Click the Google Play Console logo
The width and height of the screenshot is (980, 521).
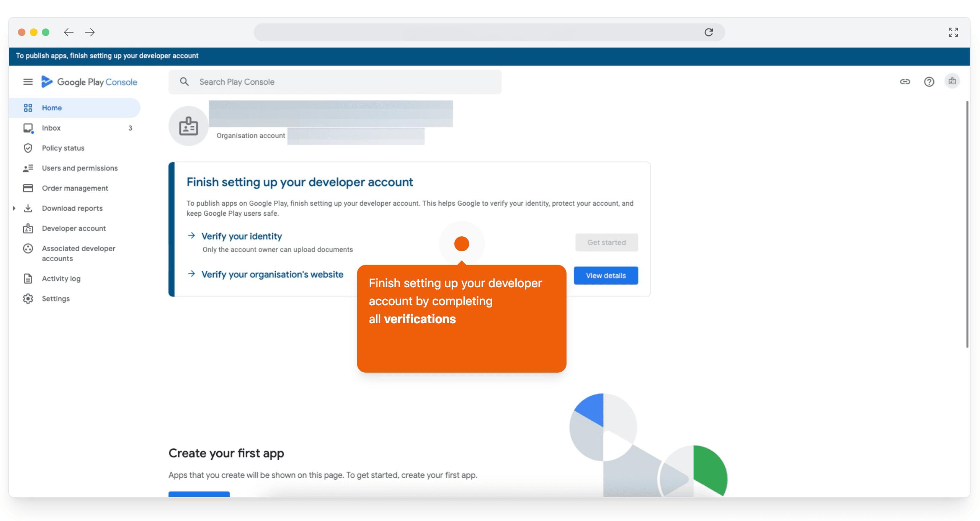[x=89, y=82]
